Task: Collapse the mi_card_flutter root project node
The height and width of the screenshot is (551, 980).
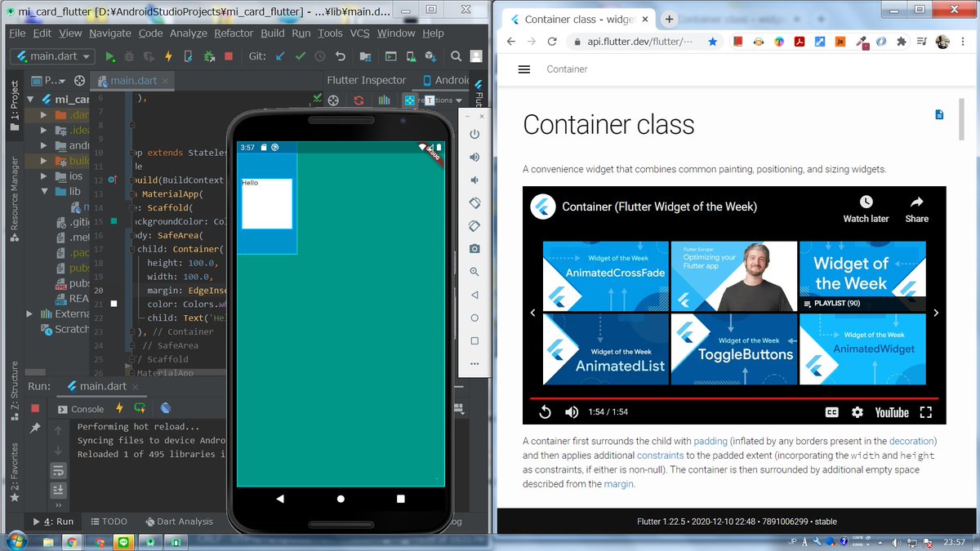Action: click(30, 99)
